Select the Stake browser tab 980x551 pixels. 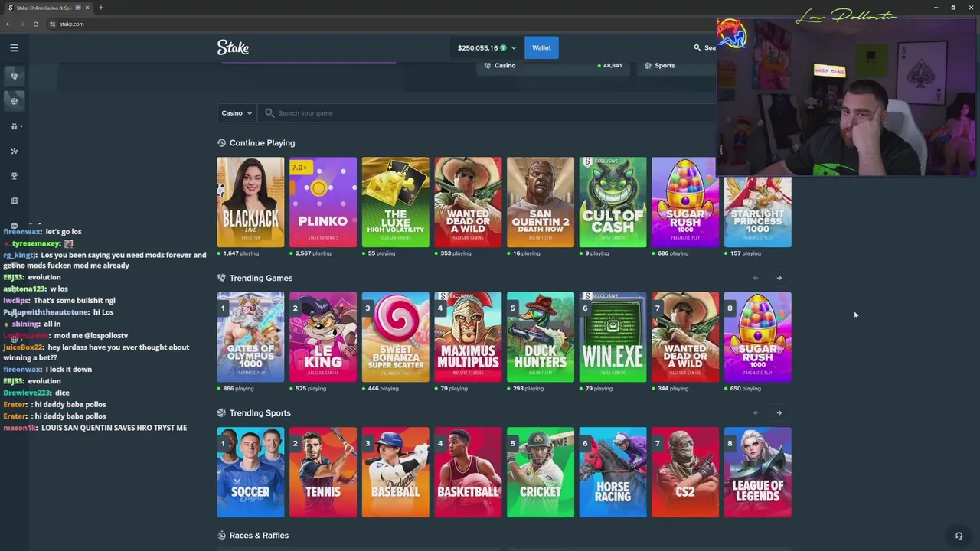click(x=49, y=8)
